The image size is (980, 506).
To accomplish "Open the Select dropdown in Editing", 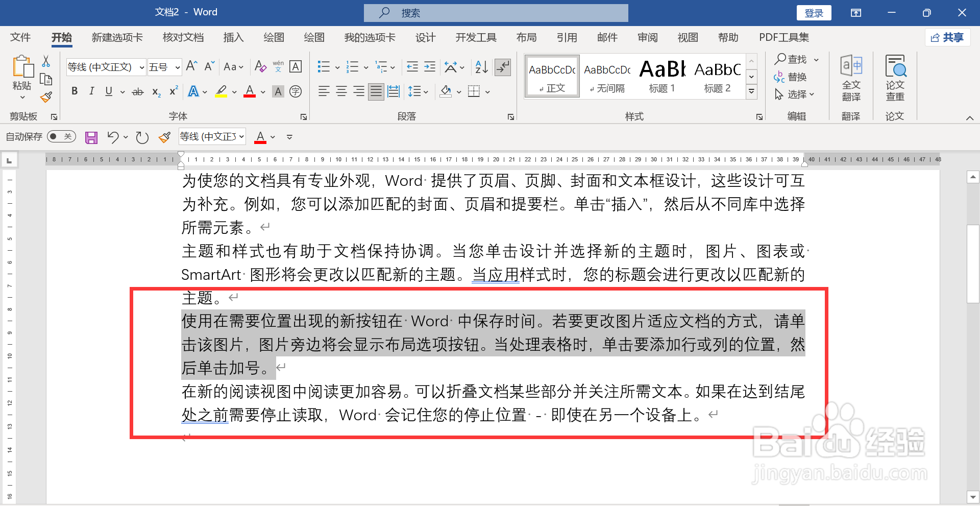I will (795, 94).
